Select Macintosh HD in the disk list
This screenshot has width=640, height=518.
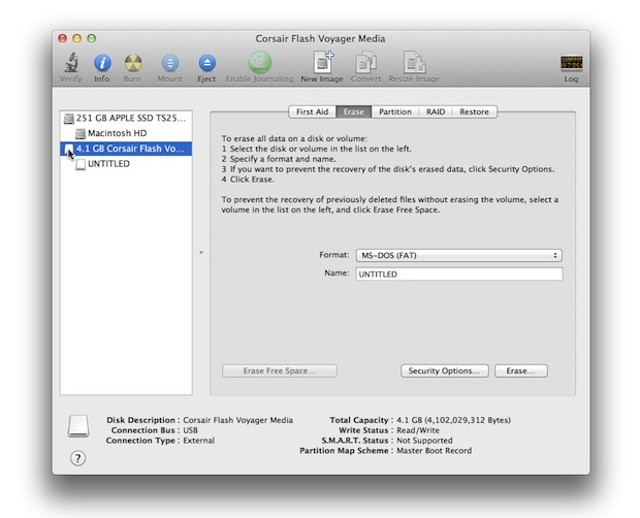pyautogui.click(x=126, y=133)
